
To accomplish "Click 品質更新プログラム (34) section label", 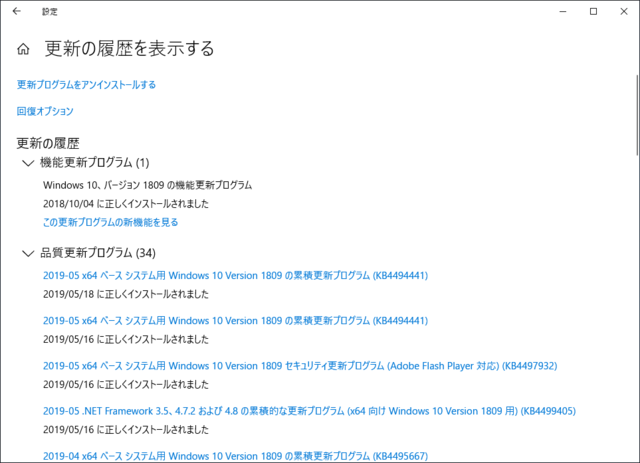I will tap(98, 253).
